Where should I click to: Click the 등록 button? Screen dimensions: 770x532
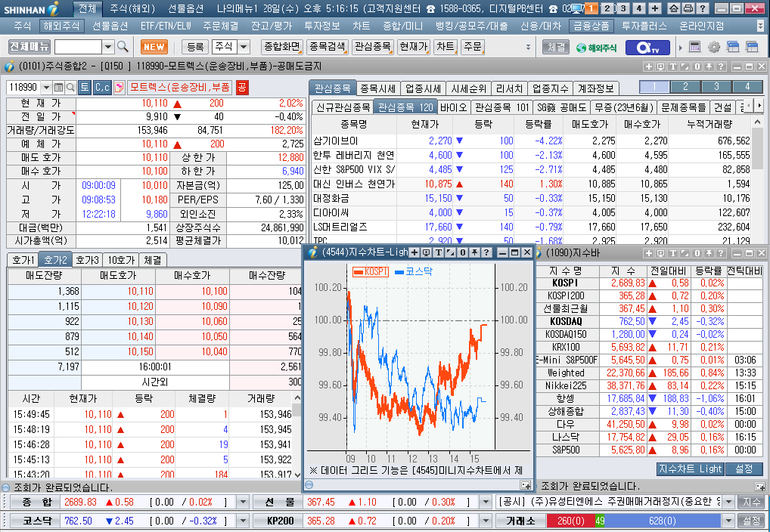click(x=195, y=47)
